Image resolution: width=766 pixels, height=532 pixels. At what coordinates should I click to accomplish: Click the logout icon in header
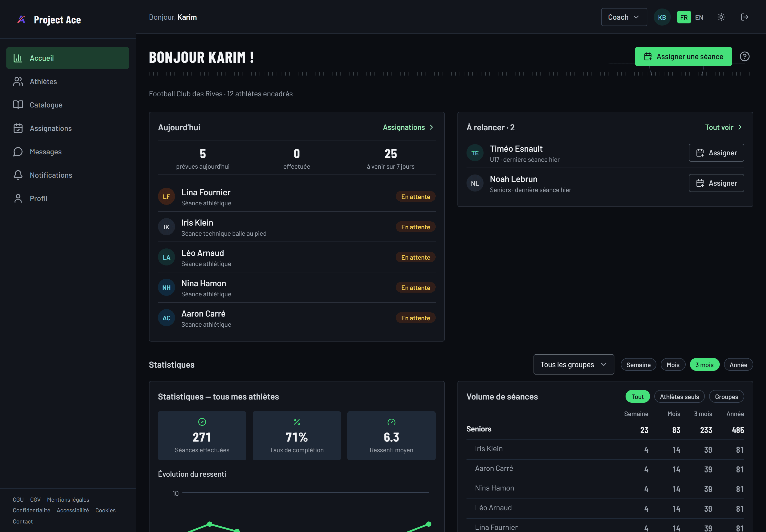point(744,17)
